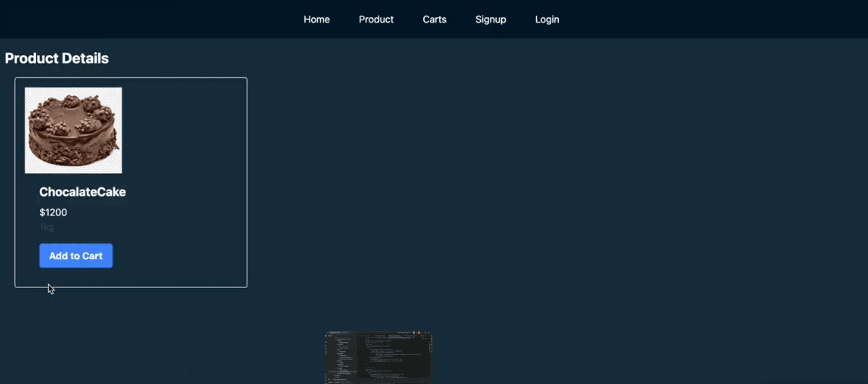Click the Add to Cart button for ChocalateCake

pyautogui.click(x=75, y=256)
